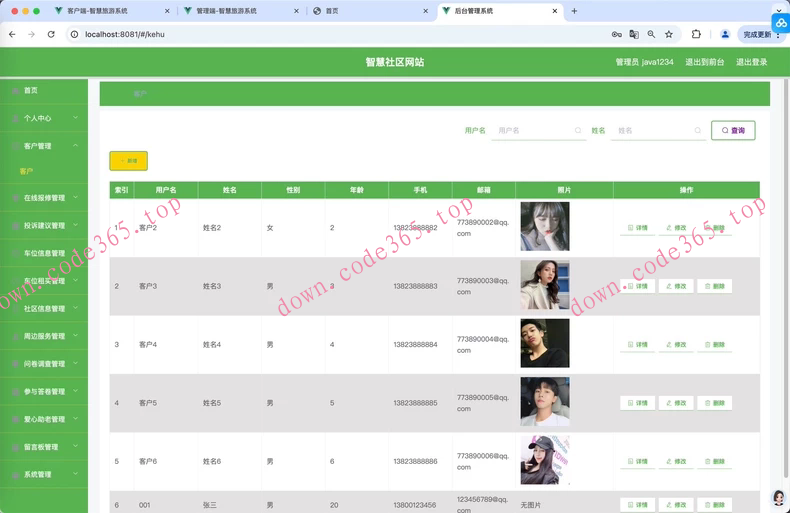
Task: Click the 智慧社区网站 site title
Action: coord(394,62)
